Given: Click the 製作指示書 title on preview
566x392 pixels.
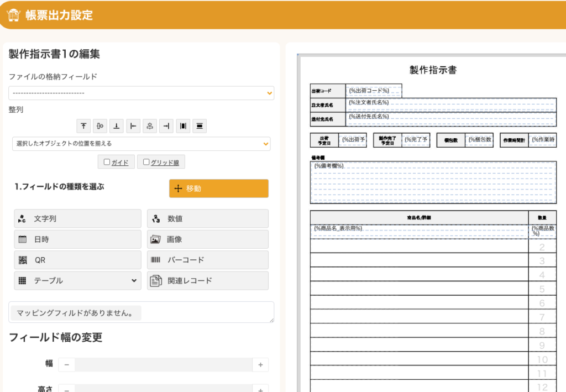Looking at the screenshot, I should pos(433,70).
